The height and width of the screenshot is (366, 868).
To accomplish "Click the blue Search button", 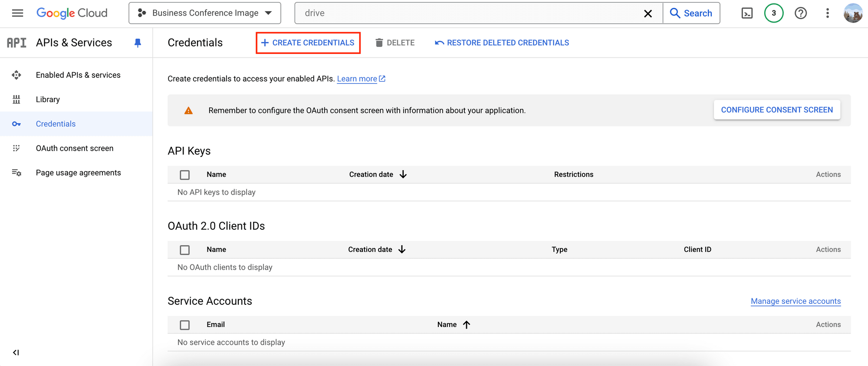I will [x=691, y=13].
